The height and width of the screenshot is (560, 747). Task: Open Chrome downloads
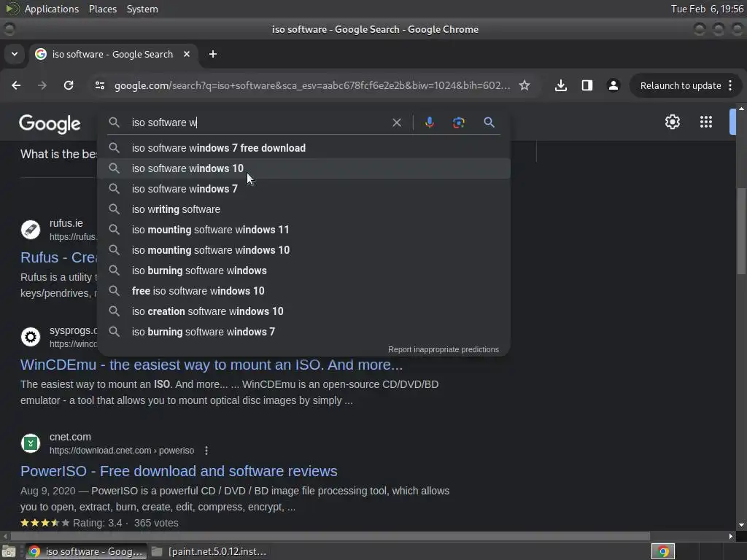[561, 85]
